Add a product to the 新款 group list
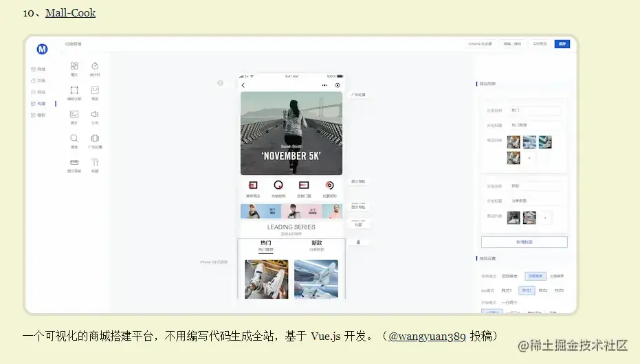The image size is (640, 364). click(x=545, y=218)
